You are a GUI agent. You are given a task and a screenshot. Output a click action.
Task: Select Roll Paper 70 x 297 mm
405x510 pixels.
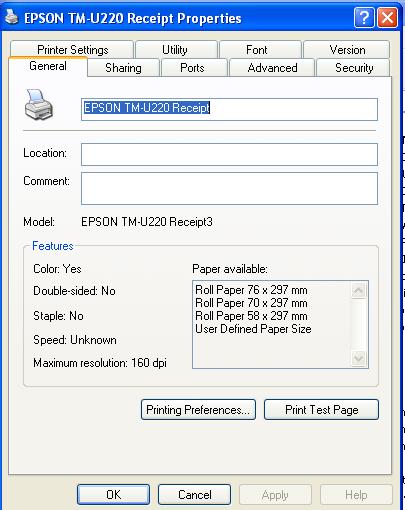(251, 303)
